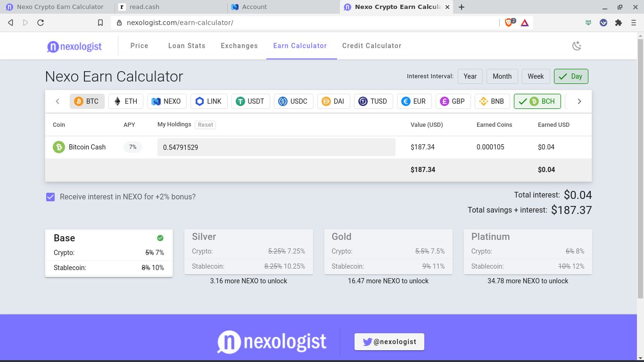Open the @nexologist Twitter button

coord(389,342)
